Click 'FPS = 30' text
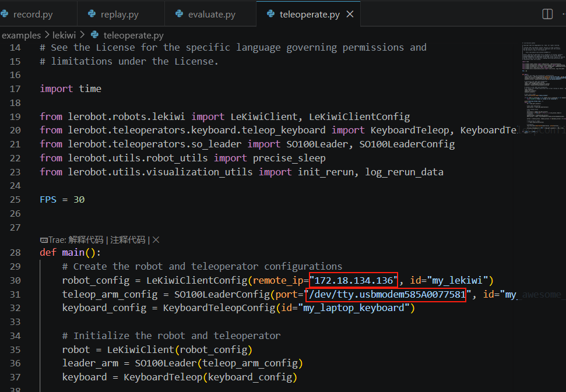This screenshot has height=392, width=566. tap(62, 199)
